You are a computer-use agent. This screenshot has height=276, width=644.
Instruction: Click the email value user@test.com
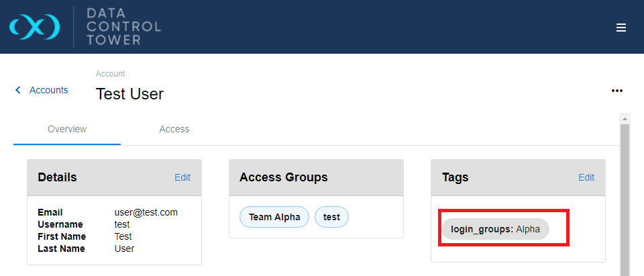[146, 212]
